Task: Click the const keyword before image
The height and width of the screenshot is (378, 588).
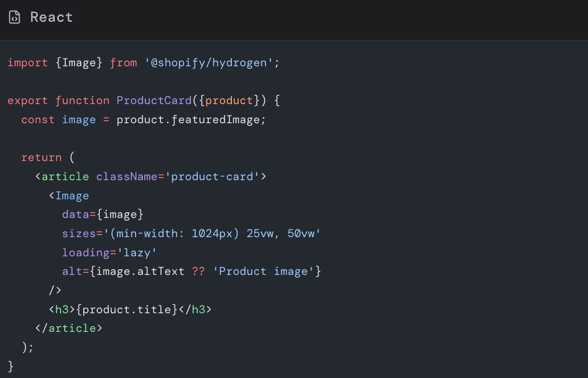Action: (37, 120)
